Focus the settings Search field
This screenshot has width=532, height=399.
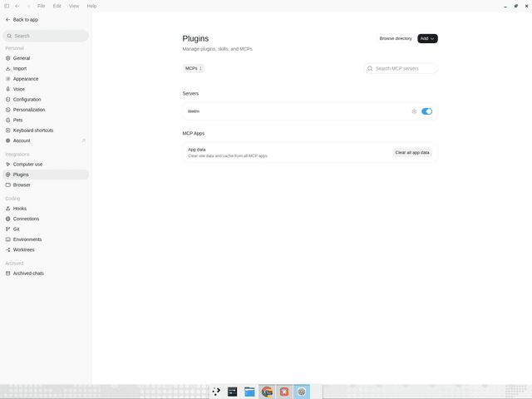(46, 36)
